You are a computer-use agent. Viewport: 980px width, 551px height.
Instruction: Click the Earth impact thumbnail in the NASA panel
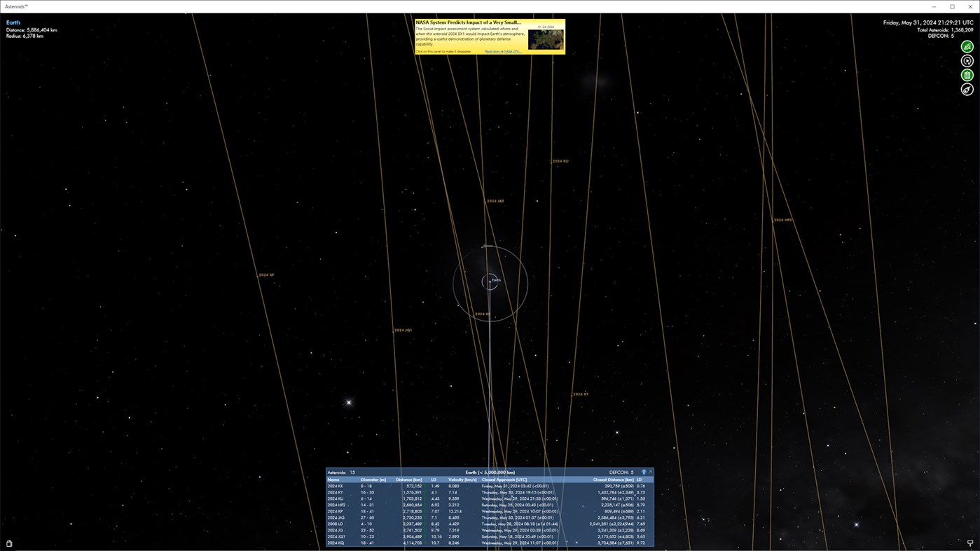(x=546, y=38)
